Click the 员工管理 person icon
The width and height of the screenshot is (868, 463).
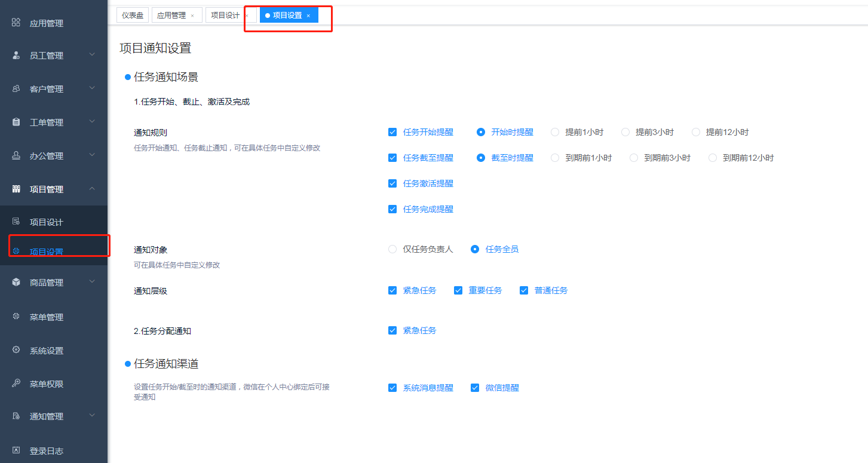pos(16,56)
